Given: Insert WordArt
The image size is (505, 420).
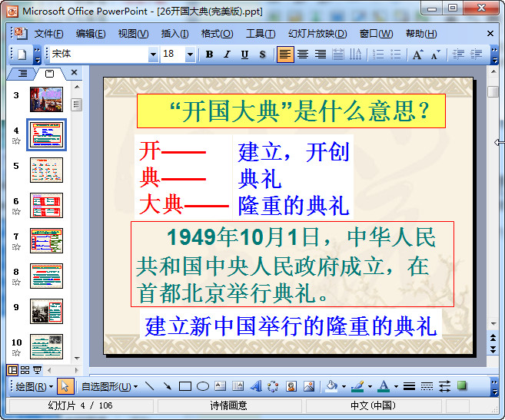Looking at the screenshot, I should pos(256,386).
